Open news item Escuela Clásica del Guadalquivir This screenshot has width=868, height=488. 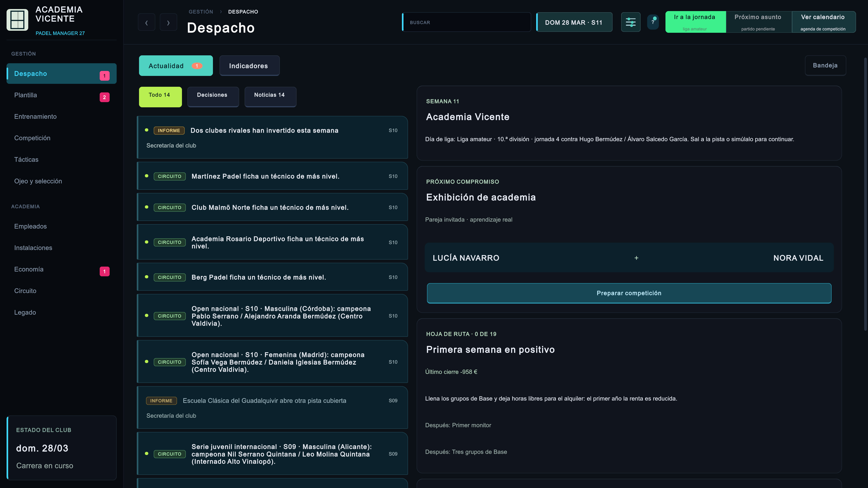(x=272, y=408)
